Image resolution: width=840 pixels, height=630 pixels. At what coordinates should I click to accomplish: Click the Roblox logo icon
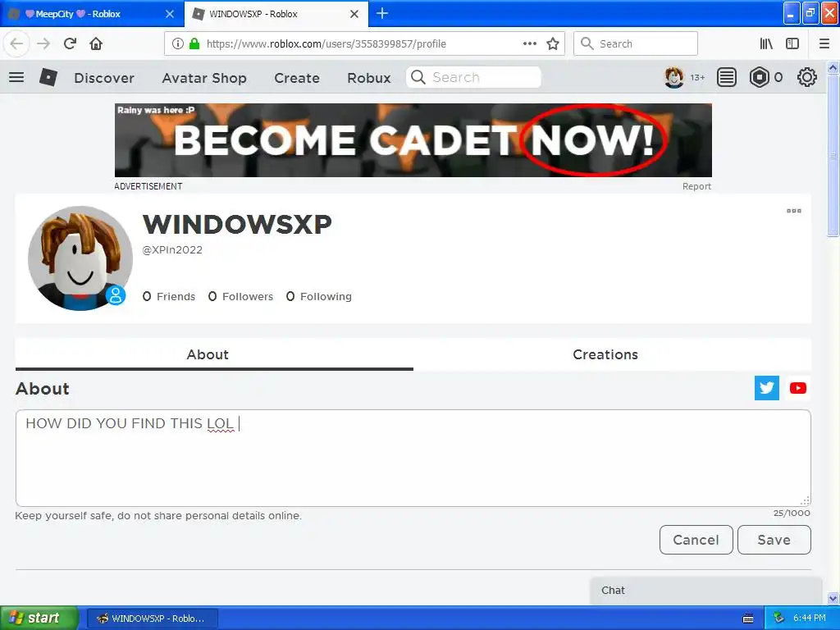pyautogui.click(x=48, y=77)
